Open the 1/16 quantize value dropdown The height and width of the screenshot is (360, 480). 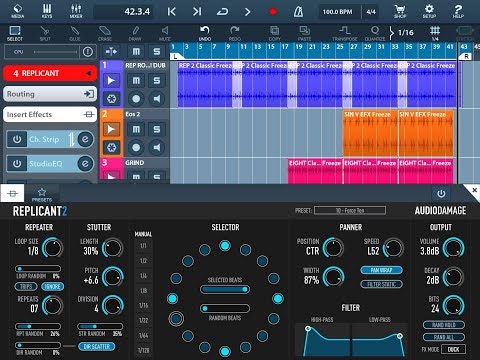click(402, 33)
